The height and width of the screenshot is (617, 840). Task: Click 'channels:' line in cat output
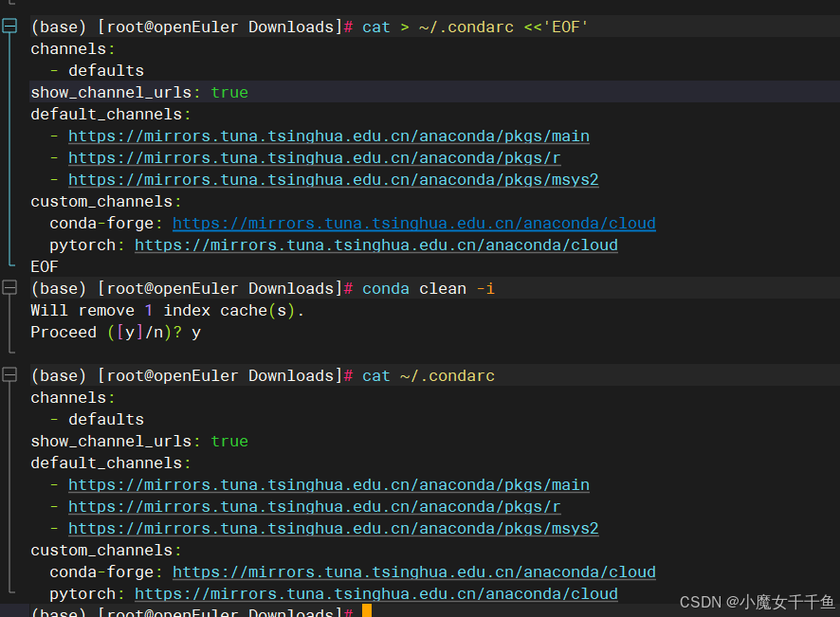73,397
